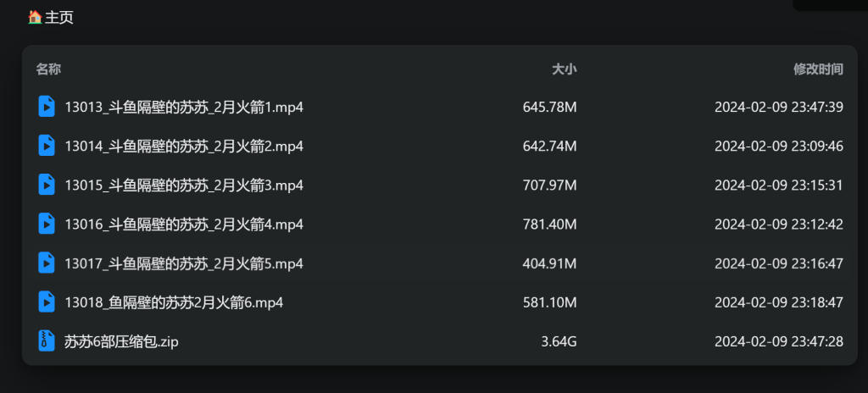Click video icon of 13018 2月火箭6.mp4
The height and width of the screenshot is (393, 868).
click(x=47, y=302)
